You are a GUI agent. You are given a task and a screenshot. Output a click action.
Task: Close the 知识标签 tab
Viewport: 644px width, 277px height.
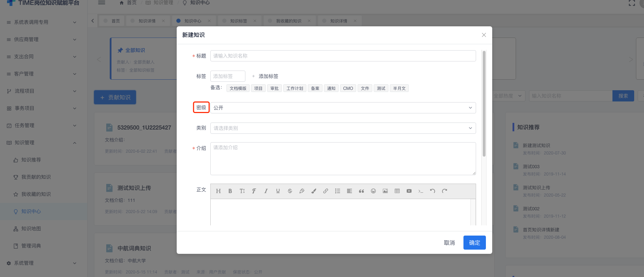click(255, 21)
